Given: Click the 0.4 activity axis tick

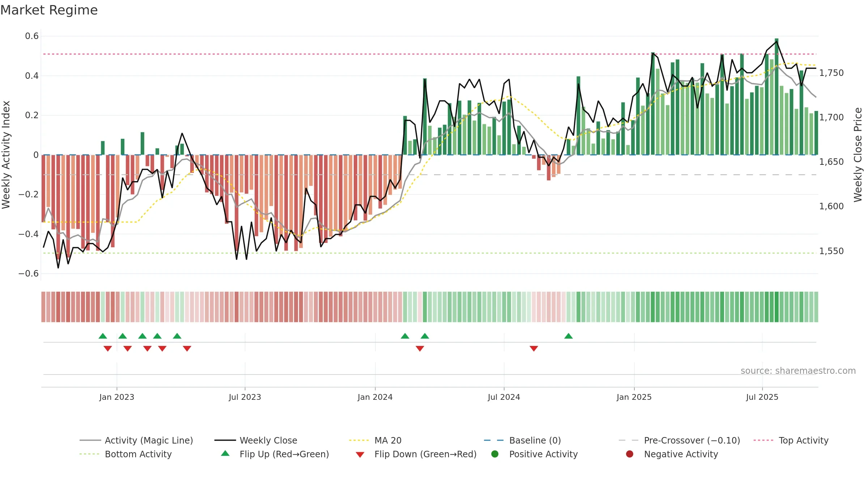Looking at the screenshot, I should pyautogui.click(x=32, y=76).
